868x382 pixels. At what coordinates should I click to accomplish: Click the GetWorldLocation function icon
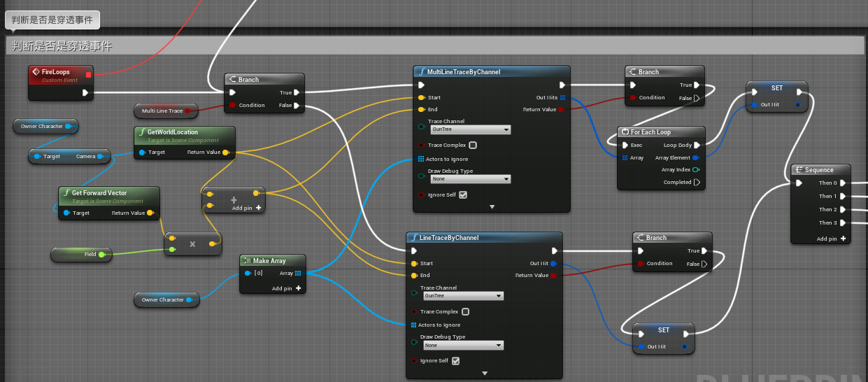pyautogui.click(x=142, y=132)
